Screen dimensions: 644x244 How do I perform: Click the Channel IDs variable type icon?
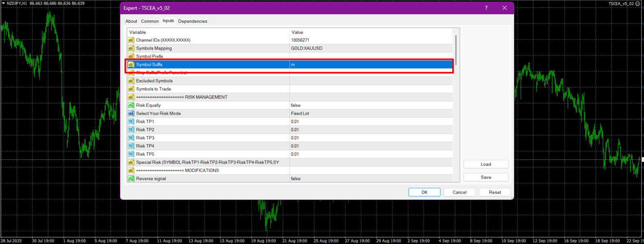coord(131,40)
